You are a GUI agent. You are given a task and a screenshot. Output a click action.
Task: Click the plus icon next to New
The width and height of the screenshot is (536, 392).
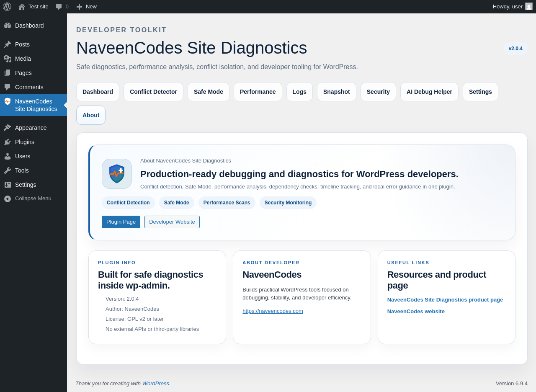coord(79,7)
